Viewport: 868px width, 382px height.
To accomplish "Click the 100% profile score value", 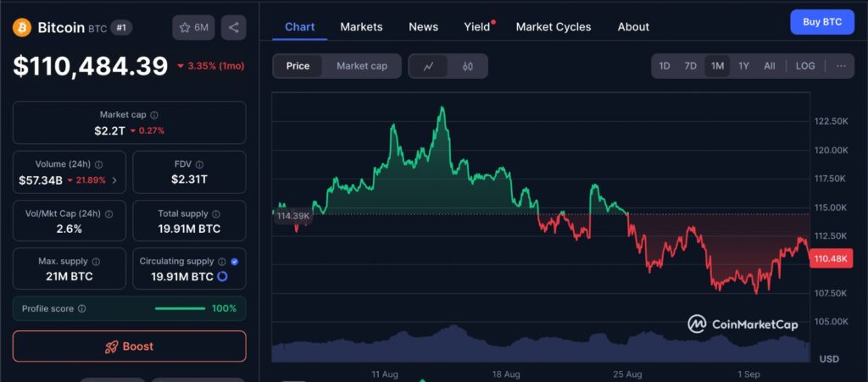I will [x=224, y=308].
